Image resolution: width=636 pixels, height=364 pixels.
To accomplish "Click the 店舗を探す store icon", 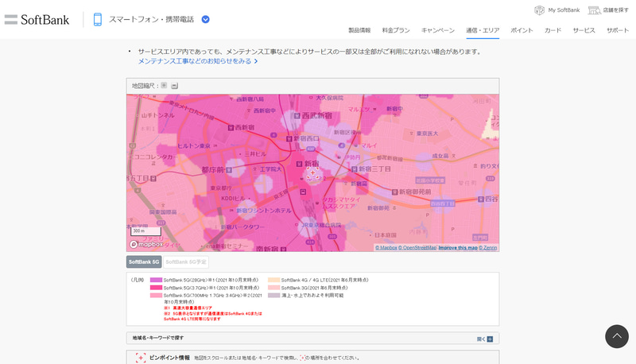I will click(594, 10).
